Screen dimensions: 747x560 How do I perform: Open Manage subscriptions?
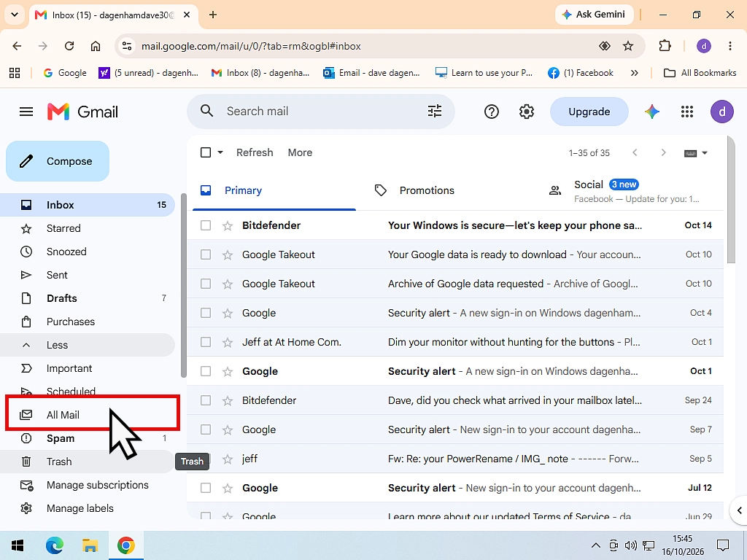point(88,485)
